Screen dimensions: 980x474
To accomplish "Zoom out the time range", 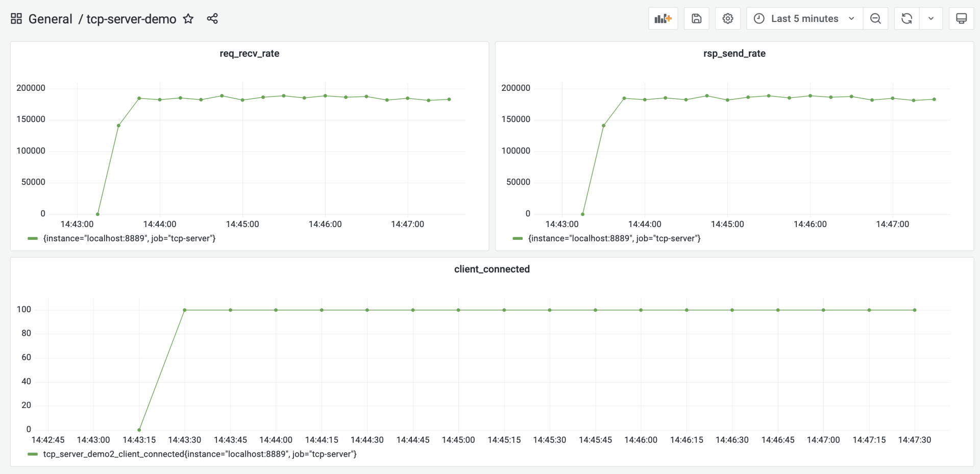I will pos(875,19).
